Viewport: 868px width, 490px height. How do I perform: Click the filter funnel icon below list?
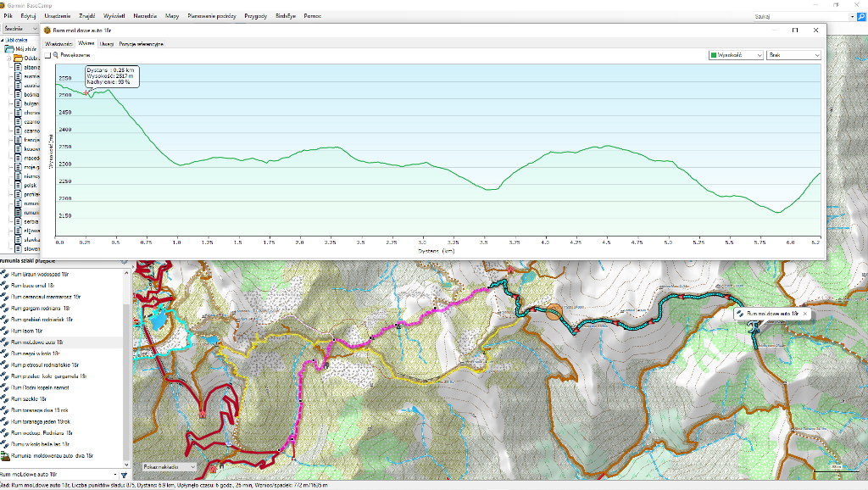[x=124, y=476]
